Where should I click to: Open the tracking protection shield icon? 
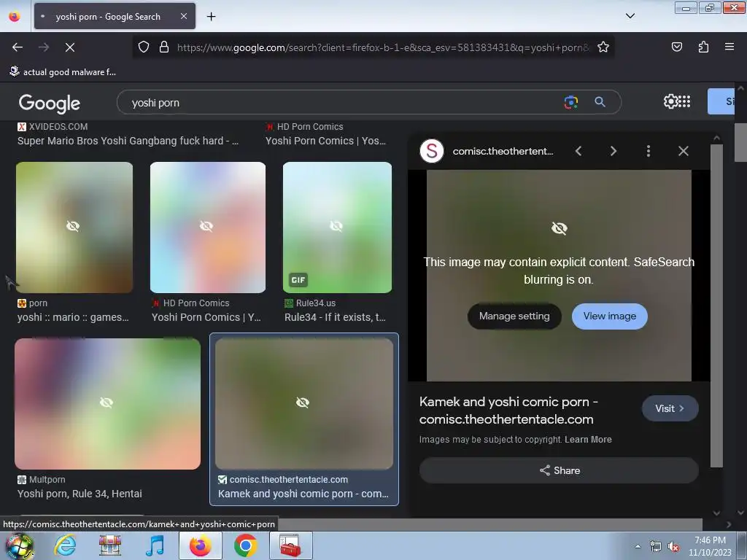click(144, 47)
